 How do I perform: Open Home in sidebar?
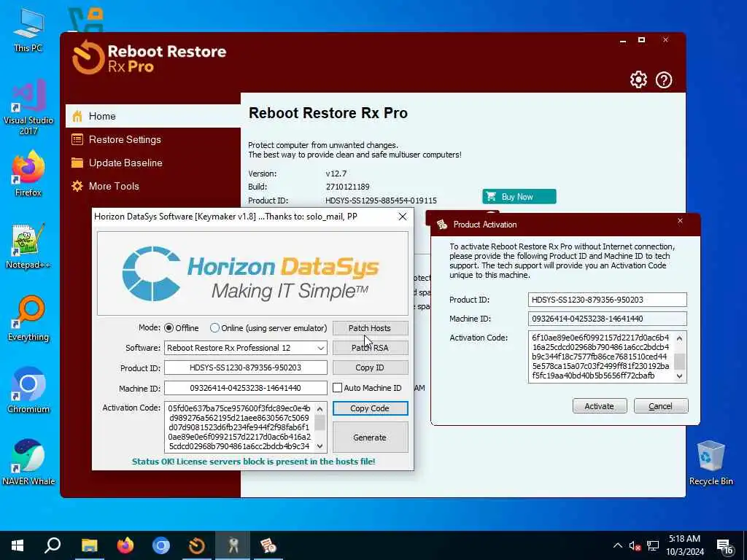153,116
